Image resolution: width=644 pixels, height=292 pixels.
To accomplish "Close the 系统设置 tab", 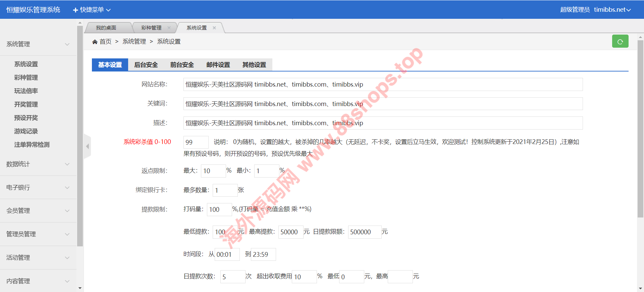I will (x=214, y=28).
